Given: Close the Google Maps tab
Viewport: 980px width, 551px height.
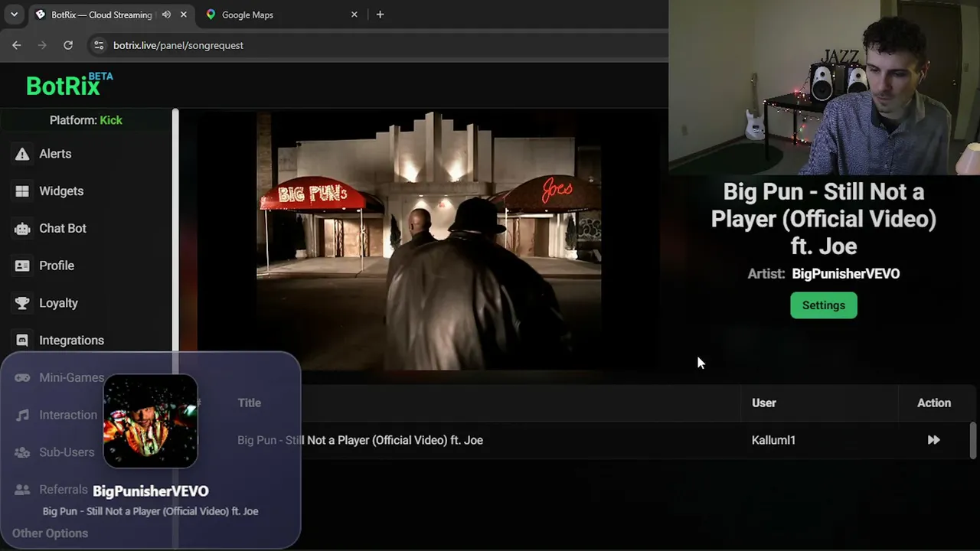Looking at the screenshot, I should (354, 15).
